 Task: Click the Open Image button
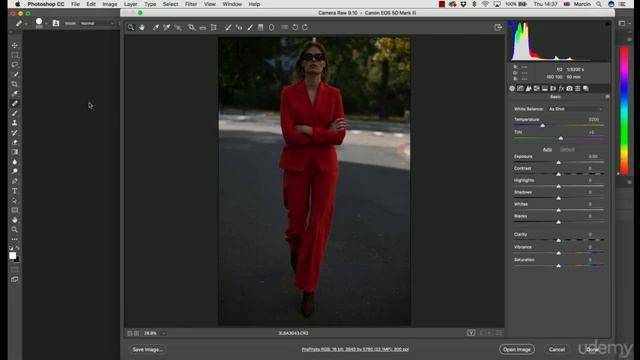517,349
